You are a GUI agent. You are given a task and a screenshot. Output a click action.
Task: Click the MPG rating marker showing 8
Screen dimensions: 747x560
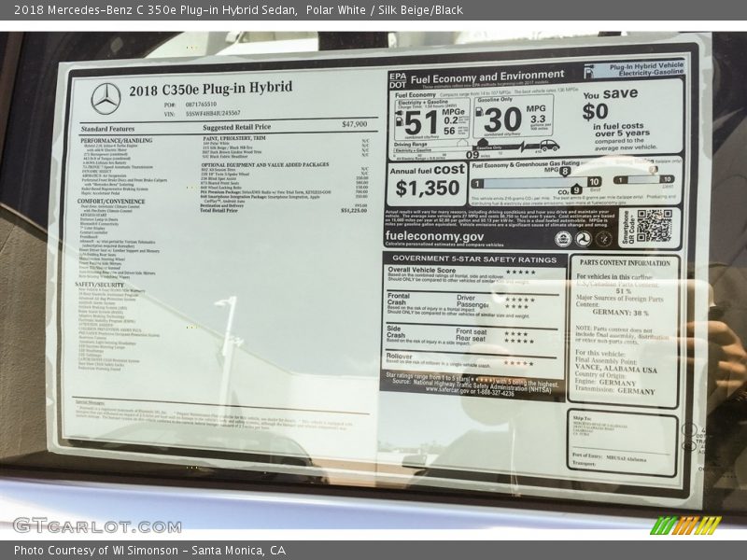pos(565,172)
